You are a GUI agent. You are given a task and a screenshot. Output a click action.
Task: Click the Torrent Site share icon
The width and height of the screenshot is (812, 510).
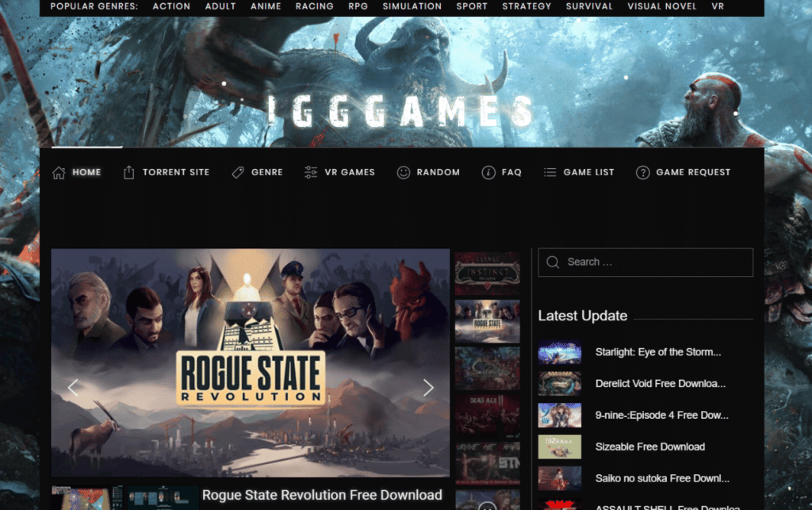129,172
